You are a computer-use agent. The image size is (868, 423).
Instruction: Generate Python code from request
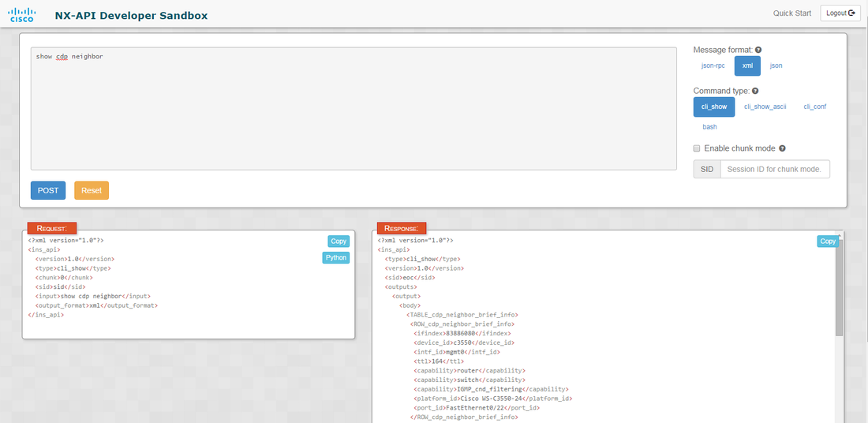pos(335,258)
